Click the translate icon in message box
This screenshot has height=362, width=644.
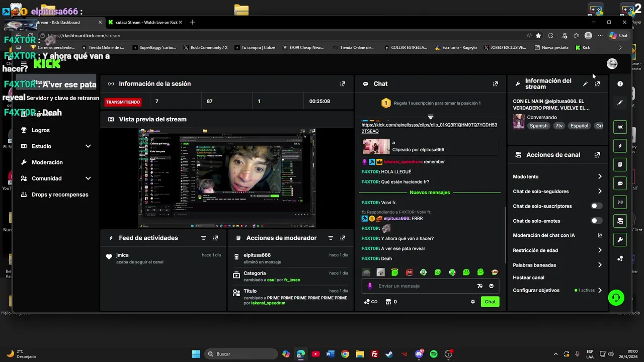click(479, 286)
